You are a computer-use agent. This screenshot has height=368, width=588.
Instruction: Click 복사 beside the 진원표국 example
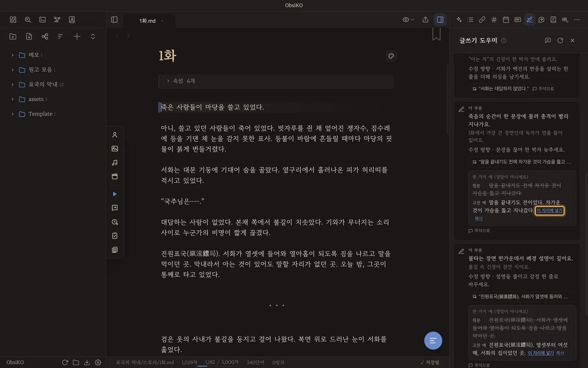[x=560, y=353]
